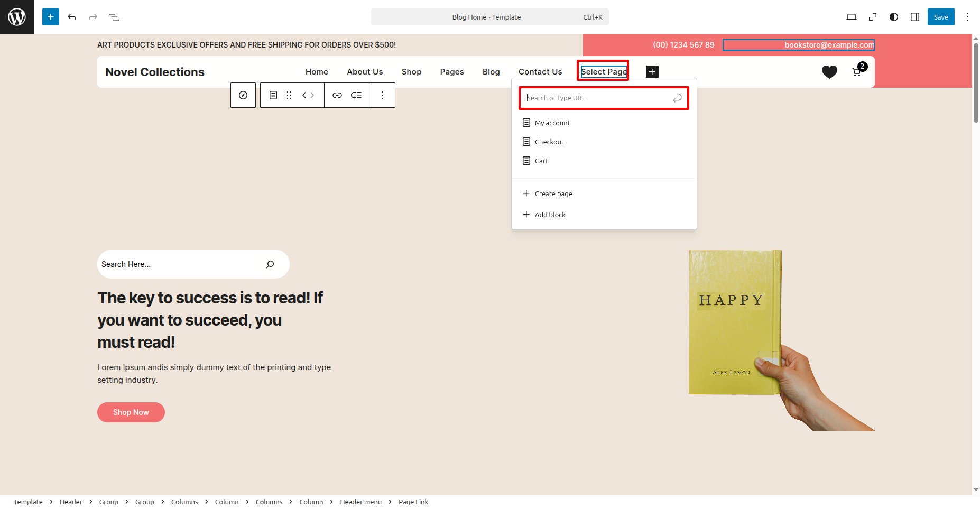The image size is (980, 508).
Task: Open the Document Overview list view
Action: coord(114,17)
